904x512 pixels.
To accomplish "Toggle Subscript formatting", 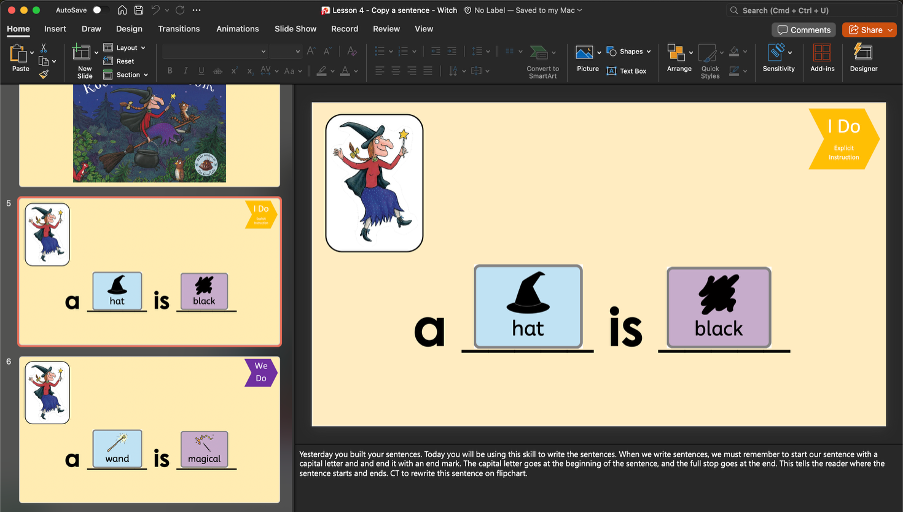I will click(x=250, y=71).
